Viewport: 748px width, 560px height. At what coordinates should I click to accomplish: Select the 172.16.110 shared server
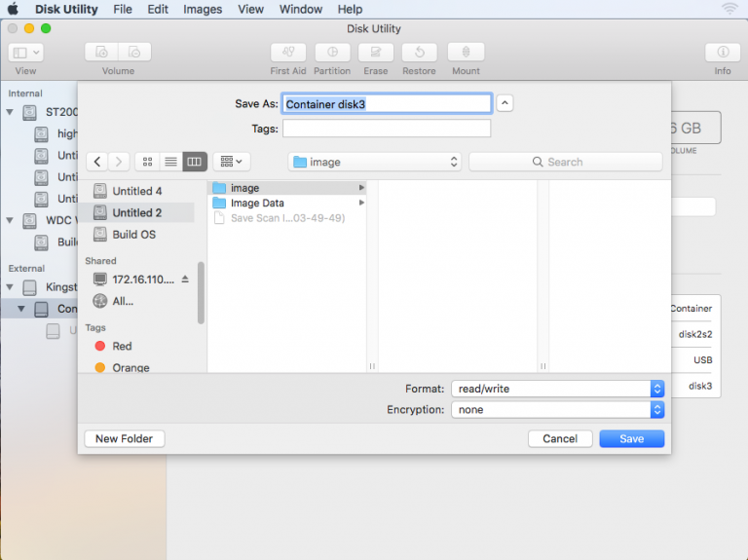(134, 280)
